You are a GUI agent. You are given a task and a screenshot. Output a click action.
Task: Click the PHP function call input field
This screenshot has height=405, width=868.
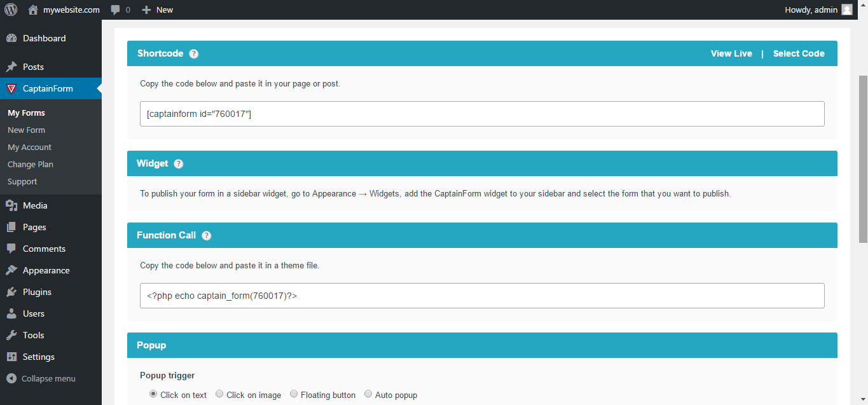click(482, 296)
